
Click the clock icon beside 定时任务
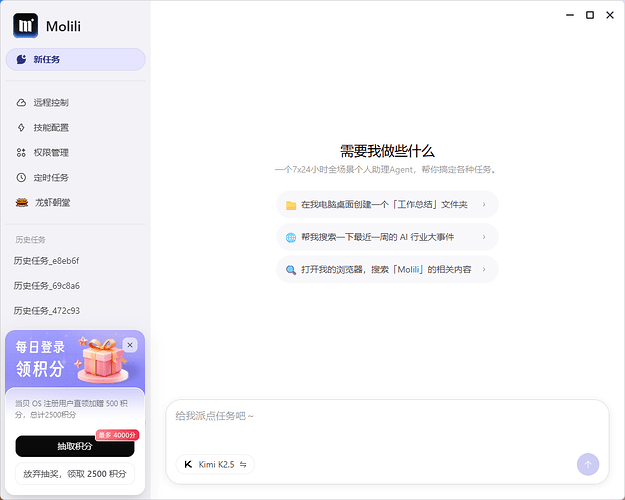[x=21, y=177]
